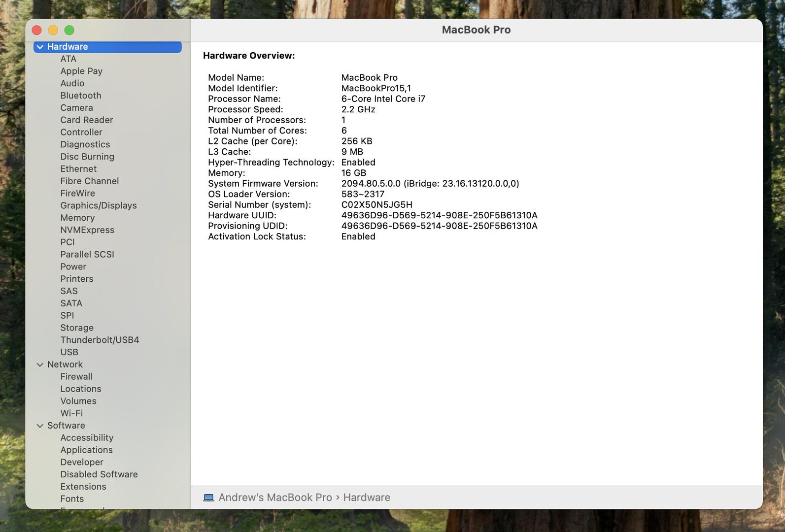Show Bluetooth information
This screenshot has height=532, width=785.
click(81, 96)
